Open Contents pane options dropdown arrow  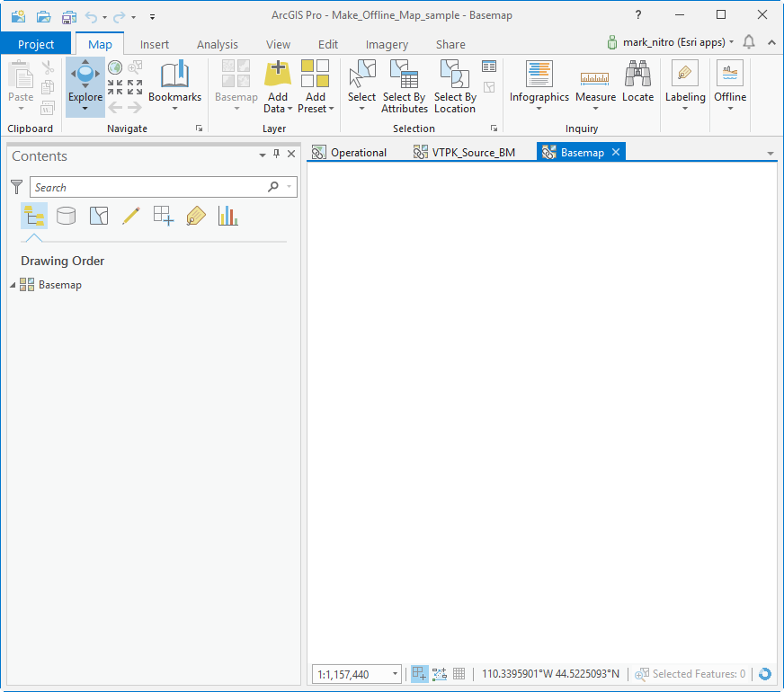click(x=262, y=155)
